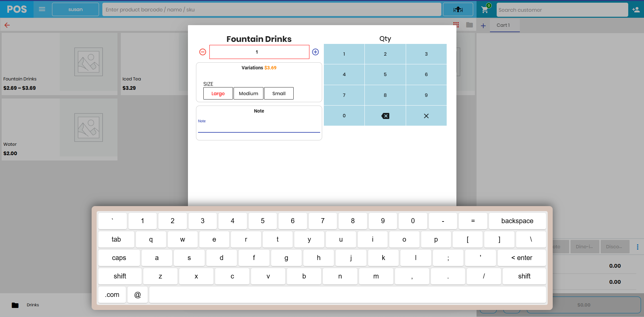Image resolution: width=644 pixels, height=317 pixels.
Task: Click the Drinks category folder icon
Action: point(15,305)
